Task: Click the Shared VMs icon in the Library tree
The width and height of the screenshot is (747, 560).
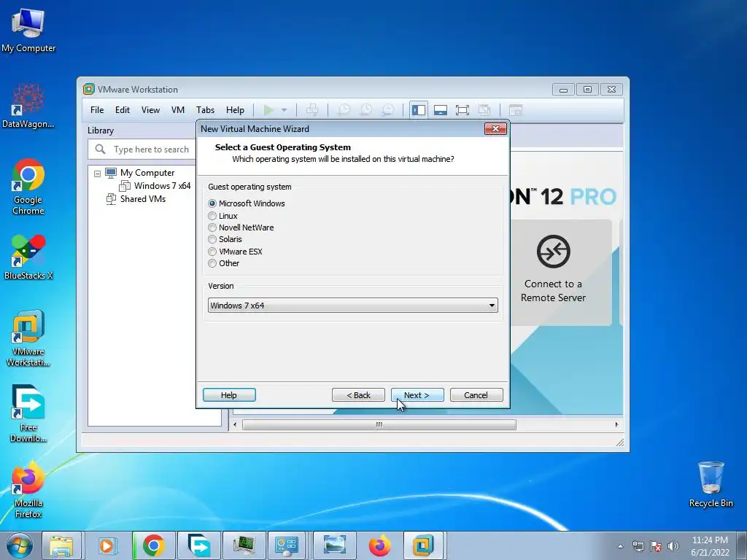Action: point(111,199)
